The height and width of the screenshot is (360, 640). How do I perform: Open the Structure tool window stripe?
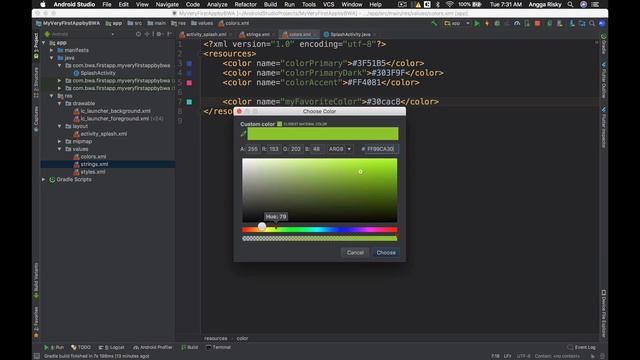click(x=36, y=83)
